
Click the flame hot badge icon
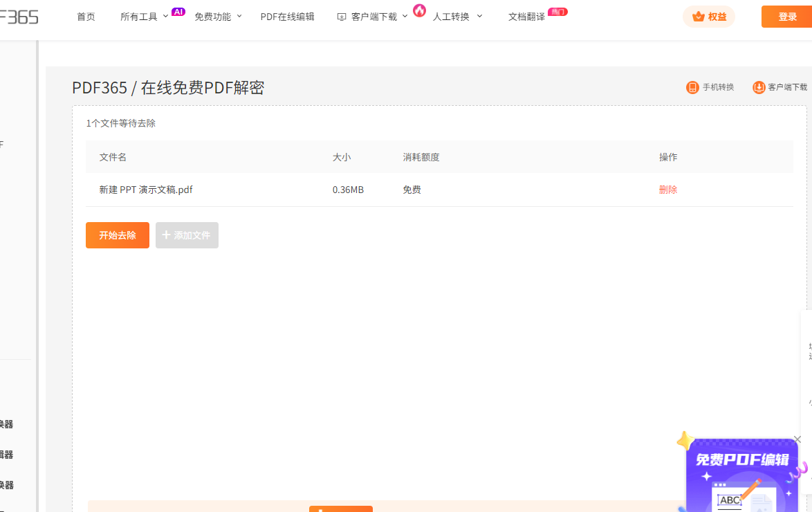tap(419, 10)
